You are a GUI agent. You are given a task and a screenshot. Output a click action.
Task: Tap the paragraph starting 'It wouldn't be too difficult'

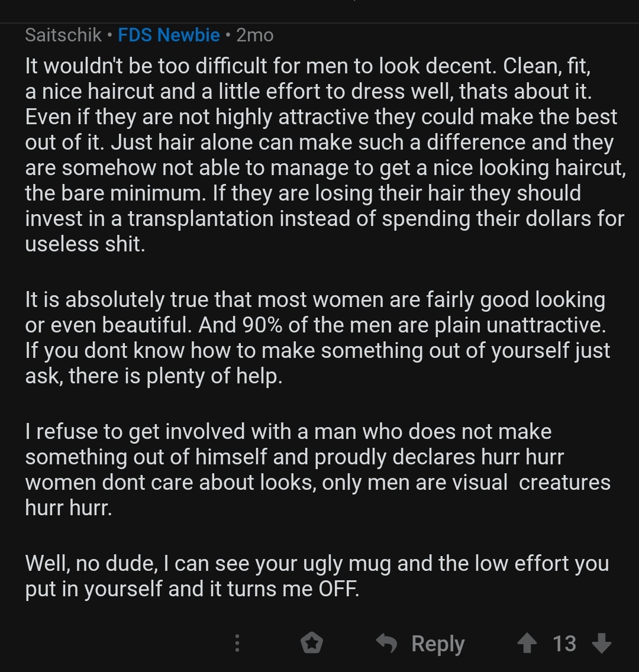(325, 155)
